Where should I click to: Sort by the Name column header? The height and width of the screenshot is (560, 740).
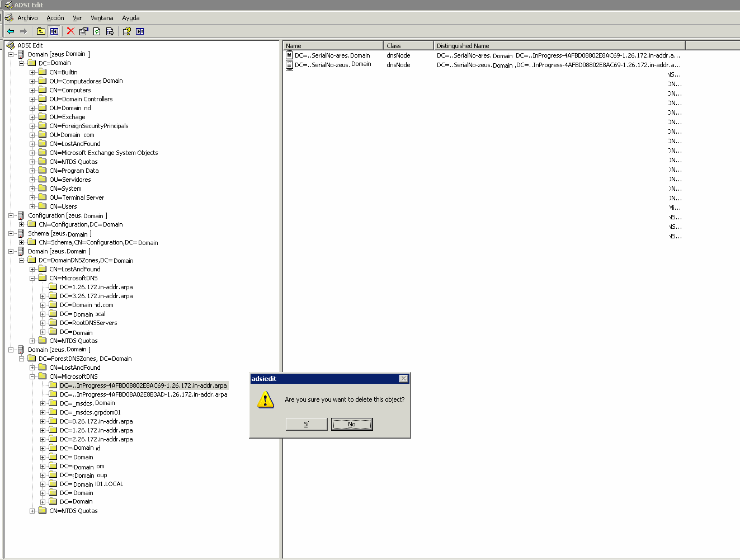click(x=333, y=46)
